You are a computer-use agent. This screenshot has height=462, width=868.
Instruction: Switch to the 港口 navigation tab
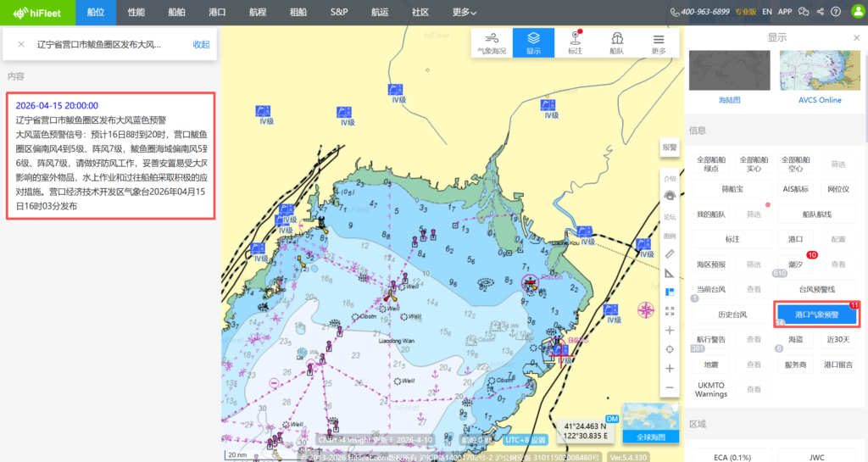tap(217, 12)
